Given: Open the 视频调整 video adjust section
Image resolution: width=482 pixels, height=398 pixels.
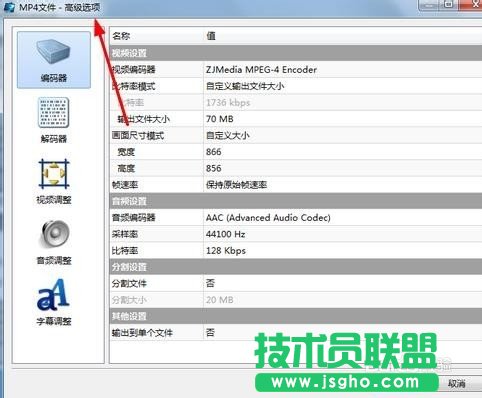Looking at the screenshot, I should (54, 181).
